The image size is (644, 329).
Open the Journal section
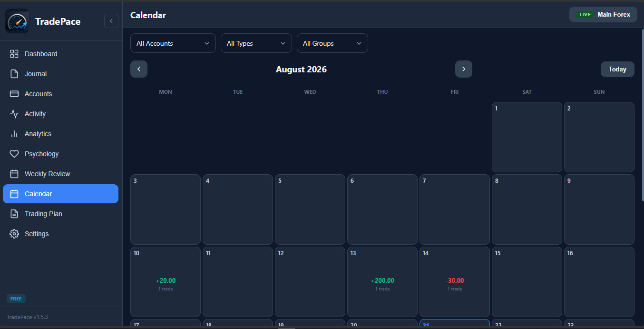click(60, 74)
